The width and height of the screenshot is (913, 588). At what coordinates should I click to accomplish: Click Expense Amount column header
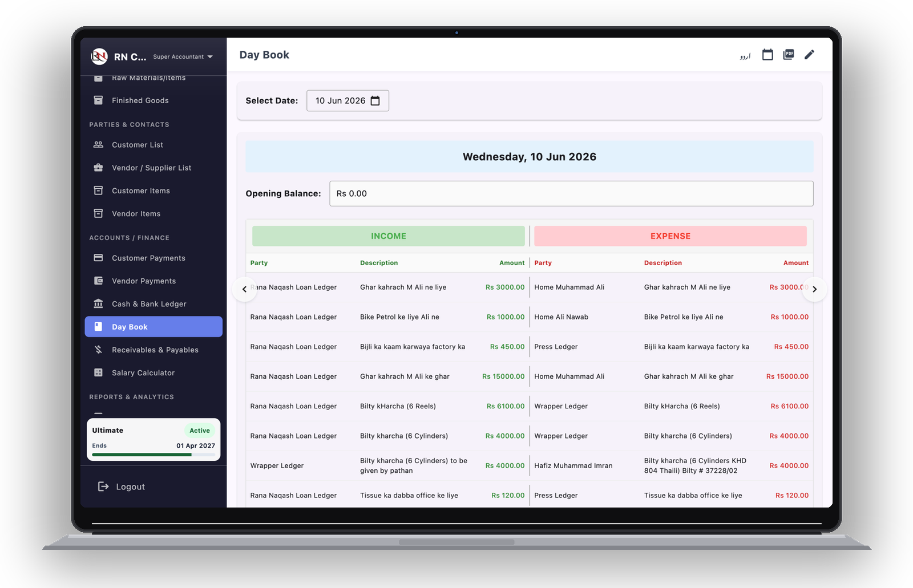point(796,263)
